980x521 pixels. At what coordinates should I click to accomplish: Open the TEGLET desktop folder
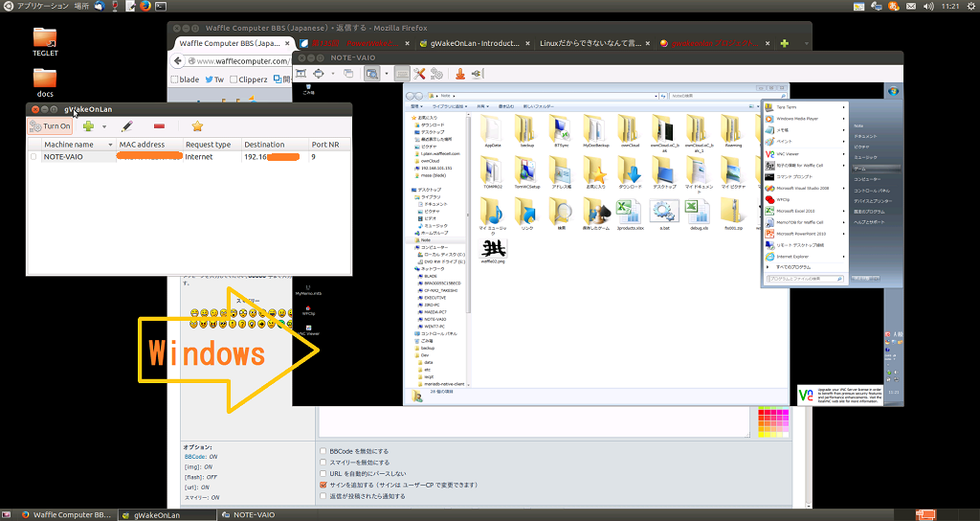tap(45, 42)
